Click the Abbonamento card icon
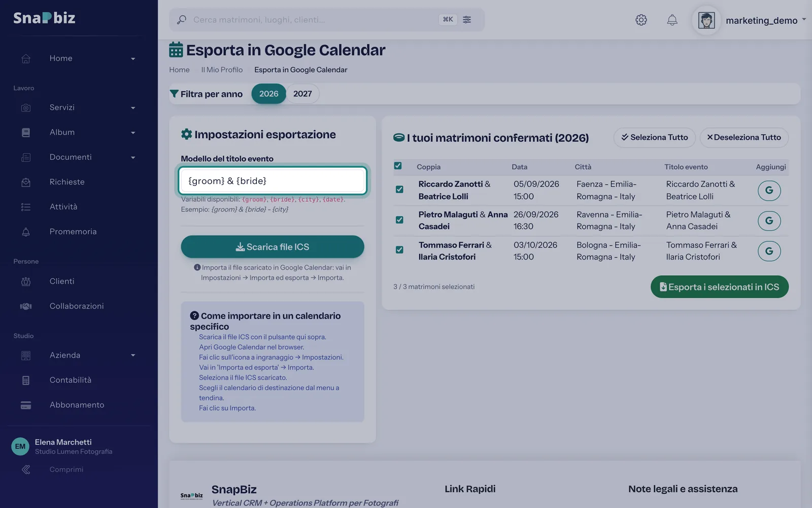The image size is (812, 508). point(26,405)
